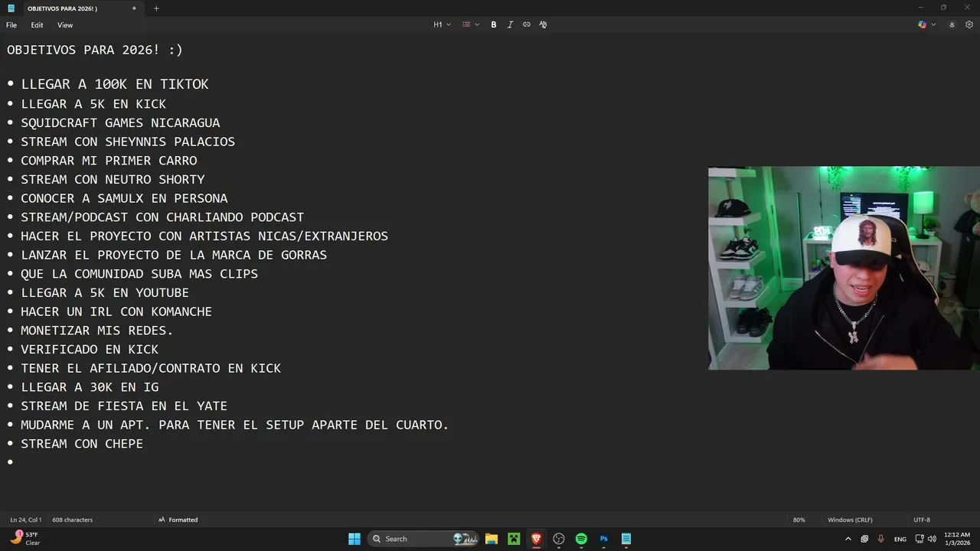Screen dimensions: 980x551
Task: Click line TENER EL AFILIADO/CONTRATO EN KICK
Action: point(151,368)
